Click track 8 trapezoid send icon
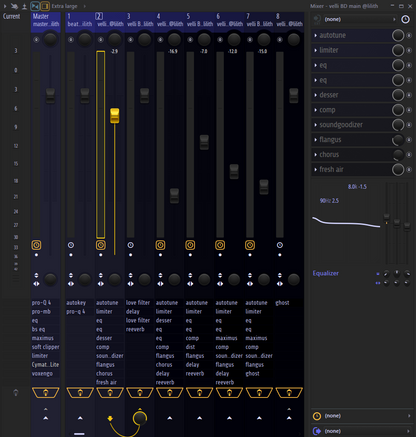 pyautogui.click(x=289, y=393)
